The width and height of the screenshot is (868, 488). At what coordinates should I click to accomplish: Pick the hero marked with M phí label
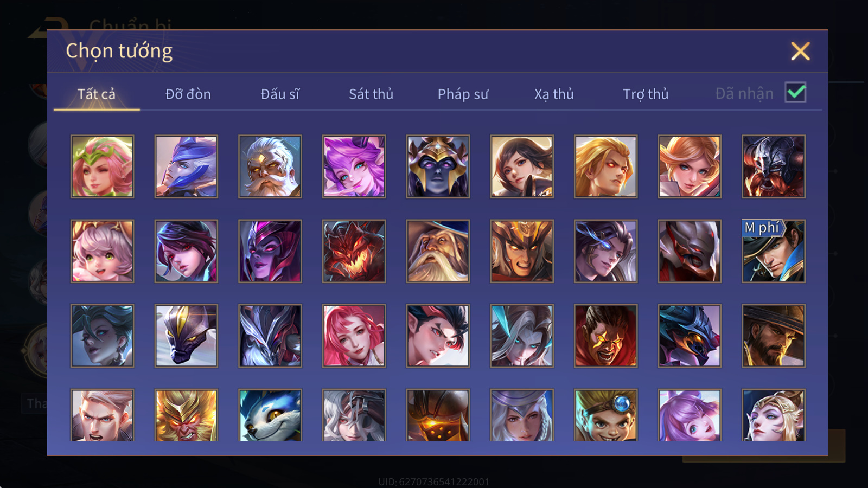774,251
